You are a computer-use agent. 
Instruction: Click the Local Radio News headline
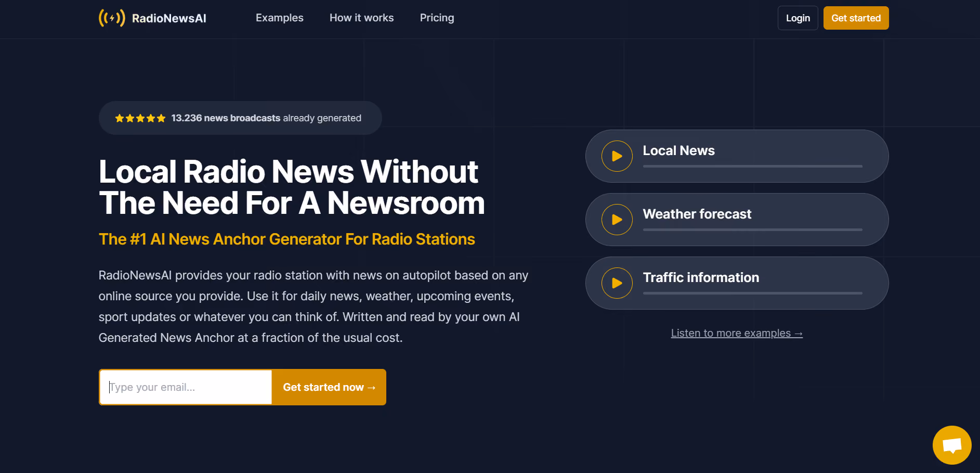[x=292, y=187]
